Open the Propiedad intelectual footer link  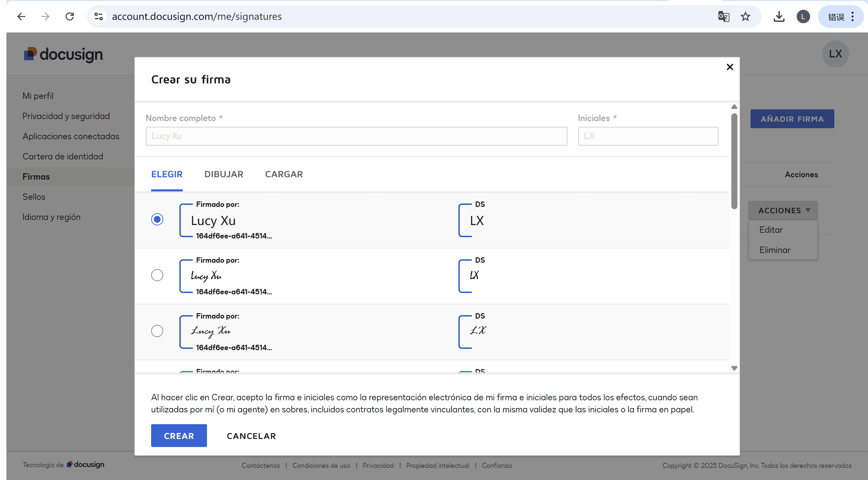[x=438, y=466]
